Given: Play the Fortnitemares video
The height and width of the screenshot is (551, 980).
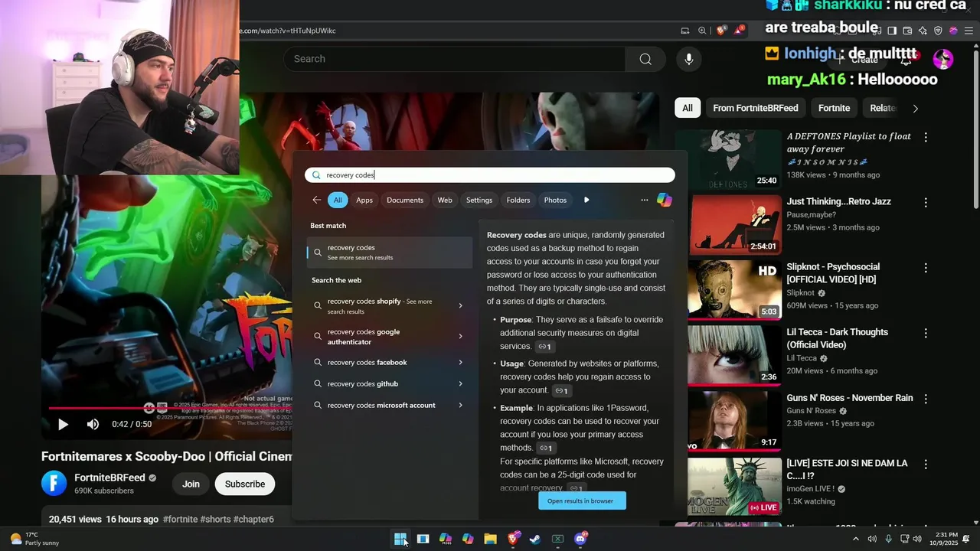Looking at the screenshot, I should click(63, 424).
